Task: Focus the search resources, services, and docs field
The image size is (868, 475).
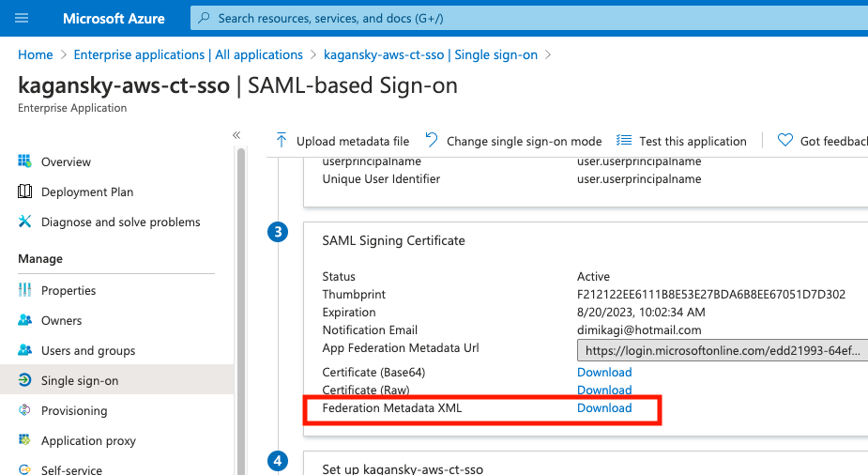Action: 528,18
